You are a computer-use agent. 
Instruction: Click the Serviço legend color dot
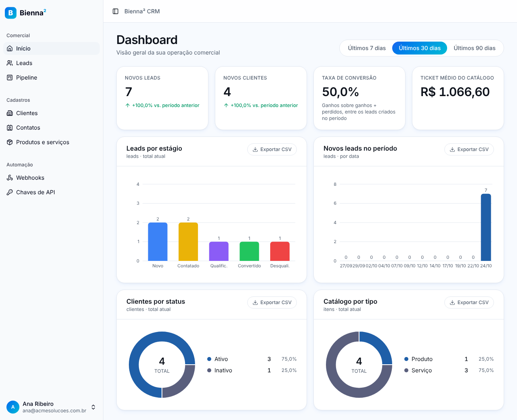pos(406,370)
